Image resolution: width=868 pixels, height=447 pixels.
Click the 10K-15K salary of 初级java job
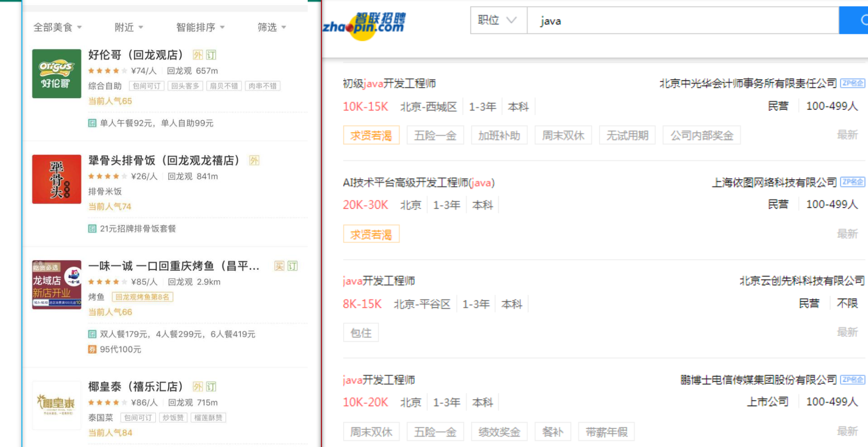tap(366, 107)
